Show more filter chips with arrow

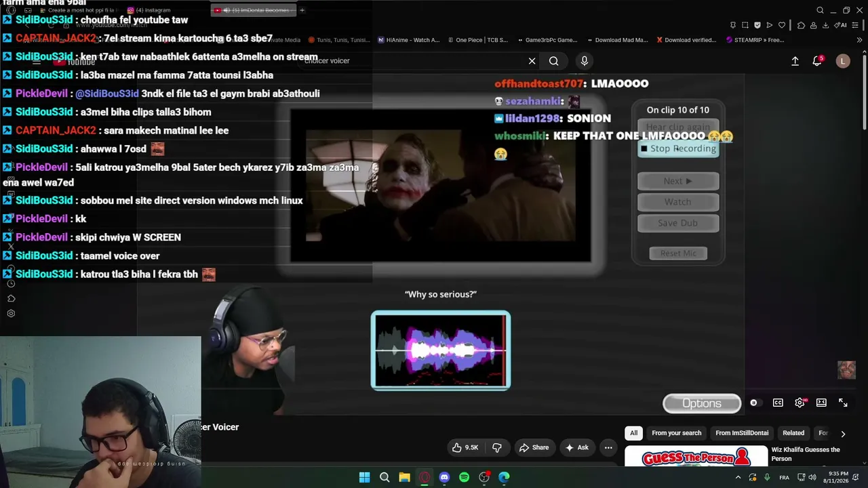(x=843, y=434)
